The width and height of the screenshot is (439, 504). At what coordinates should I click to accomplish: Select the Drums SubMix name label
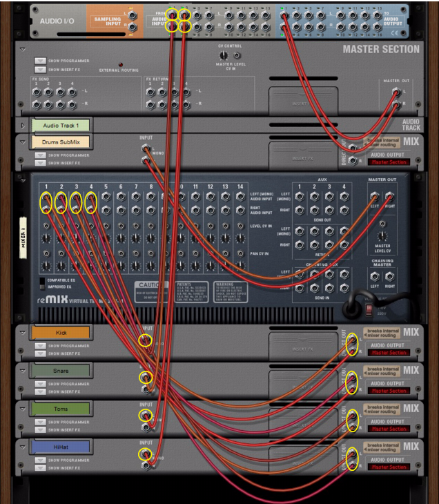(61, 142)
